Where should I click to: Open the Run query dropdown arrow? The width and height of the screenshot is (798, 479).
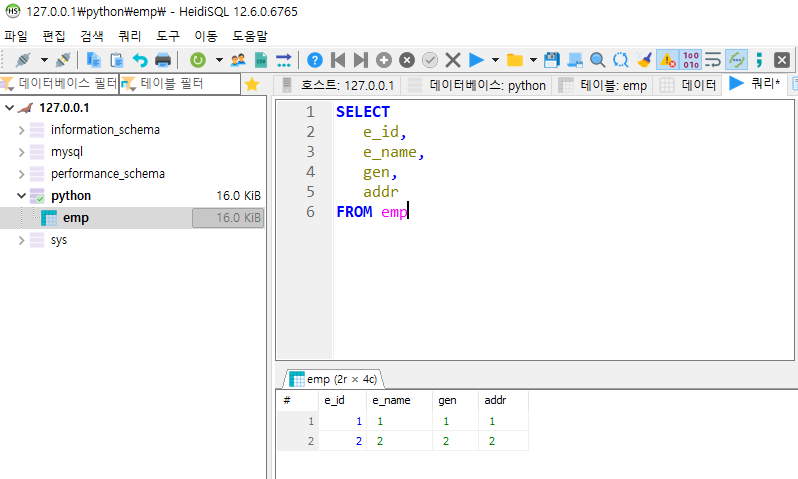[x=495, y=60]
